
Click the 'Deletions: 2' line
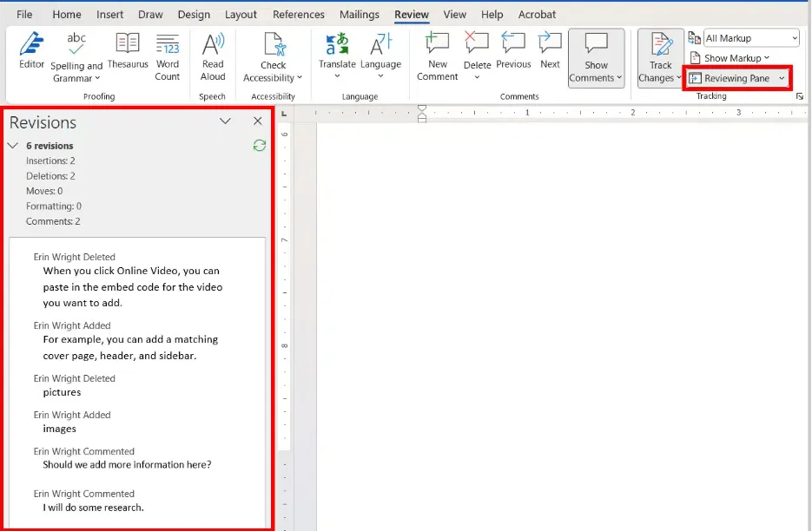click(50, 176)
